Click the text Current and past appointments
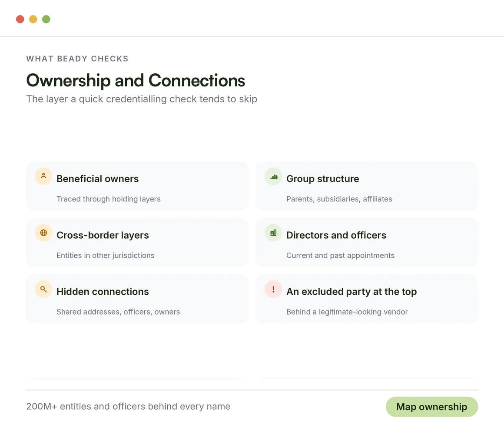 pos(340,256)
